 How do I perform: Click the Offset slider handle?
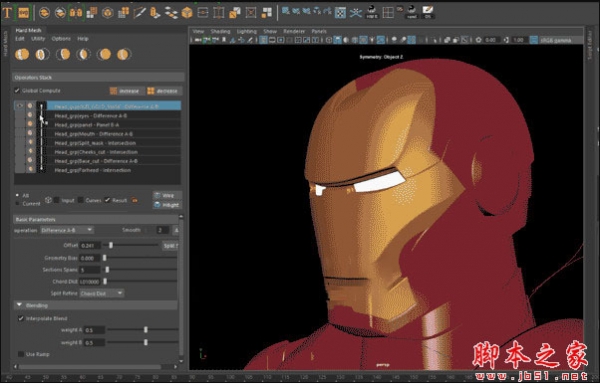111,245
